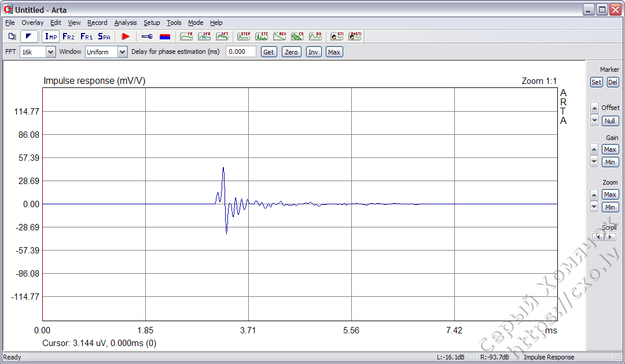Start recording with the red play arrow
The image size is (625, 364).
126,36
